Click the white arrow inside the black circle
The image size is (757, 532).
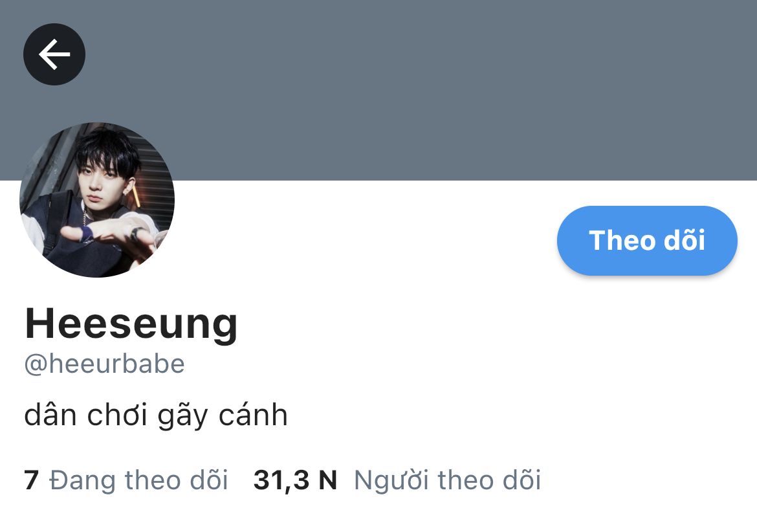coord(54,54)
